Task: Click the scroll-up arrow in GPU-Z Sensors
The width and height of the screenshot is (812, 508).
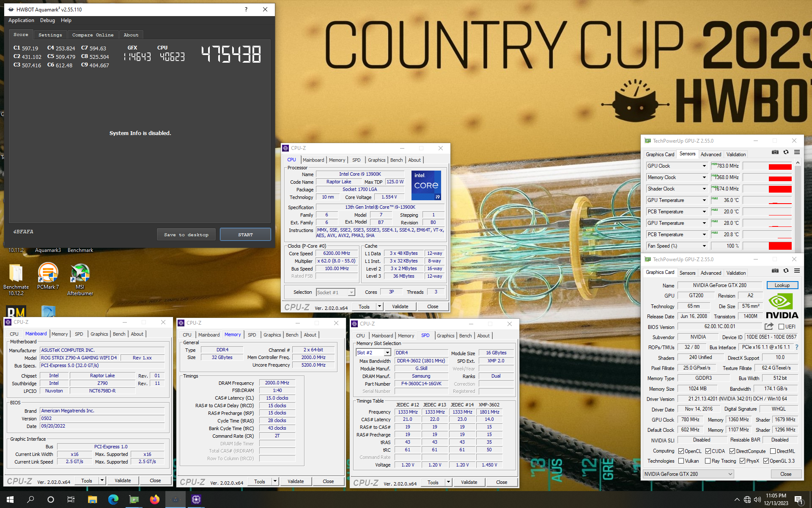Action: (798, 163)
